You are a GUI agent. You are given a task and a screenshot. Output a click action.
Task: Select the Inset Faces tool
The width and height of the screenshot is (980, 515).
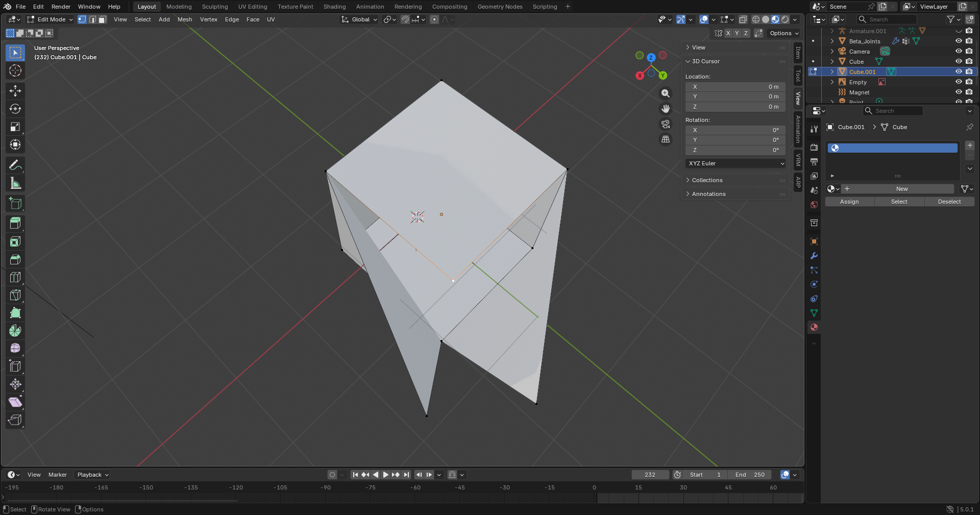click(x=15, y=241)
